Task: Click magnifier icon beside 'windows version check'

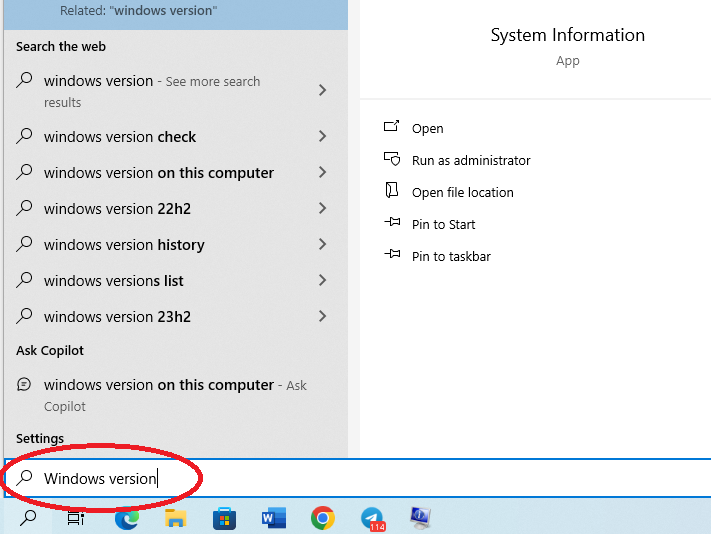Action: tap(24, 136)
